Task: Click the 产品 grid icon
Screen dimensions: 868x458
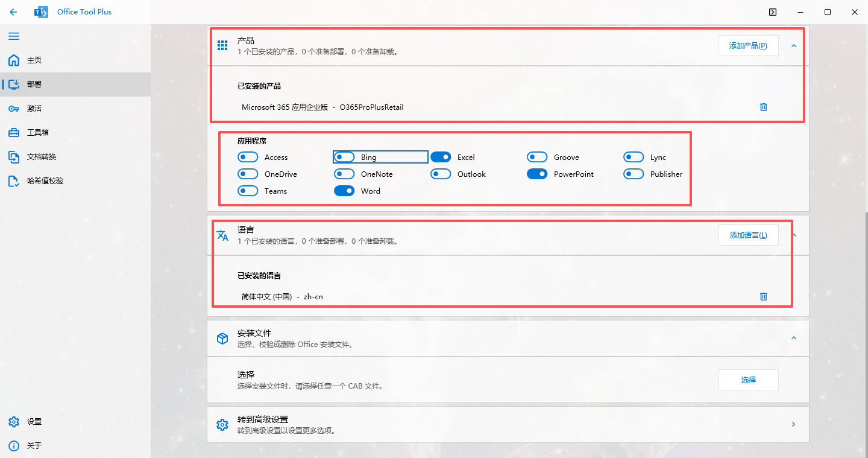Action: pos(222,45)
